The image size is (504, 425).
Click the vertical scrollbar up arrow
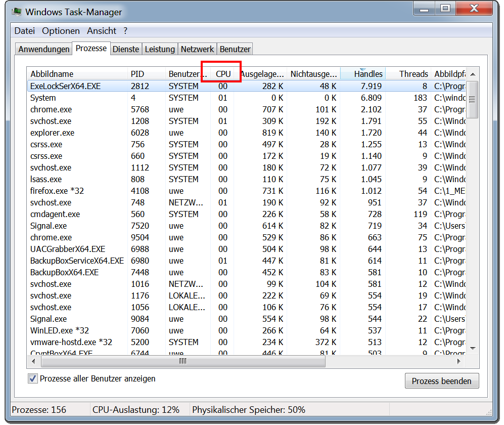[473, 74]
